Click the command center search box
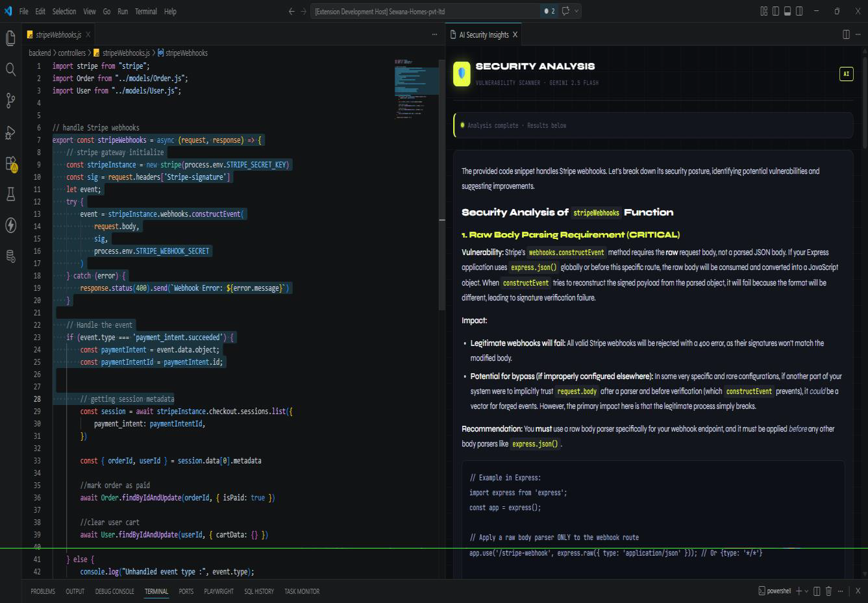Screen dimensions: 868x603 click(x=427, y=11)
